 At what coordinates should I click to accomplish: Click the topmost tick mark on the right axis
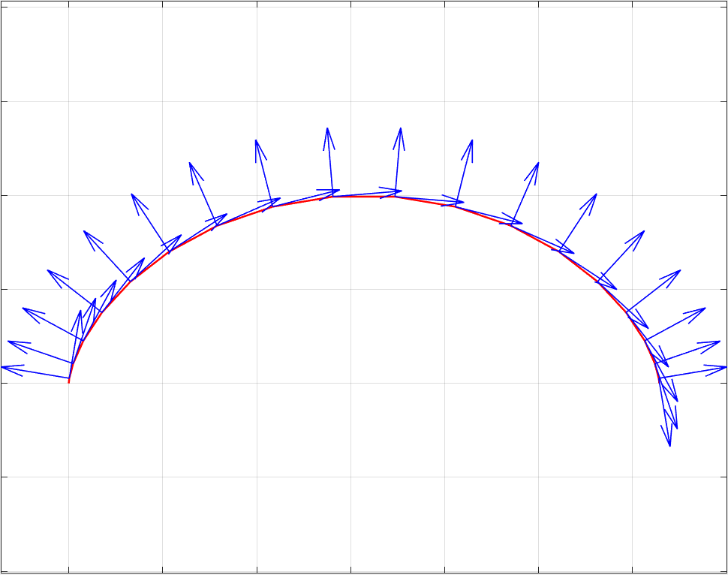pos(723,101)
